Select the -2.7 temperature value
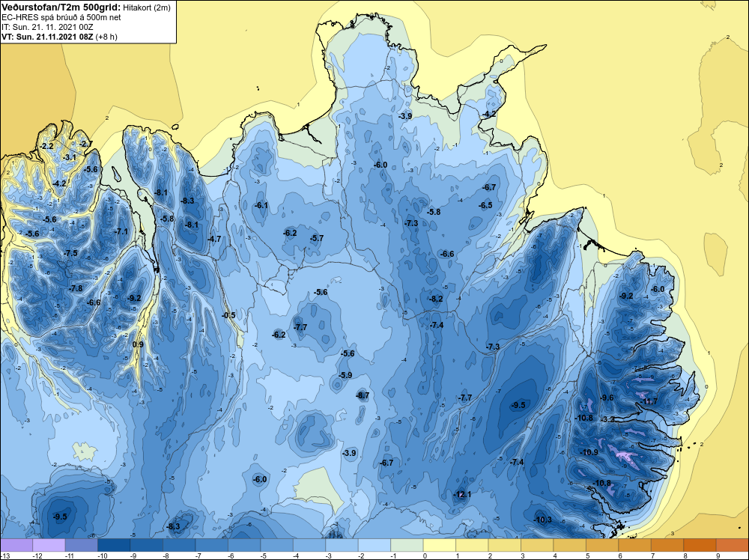 (x=85, y=144)
